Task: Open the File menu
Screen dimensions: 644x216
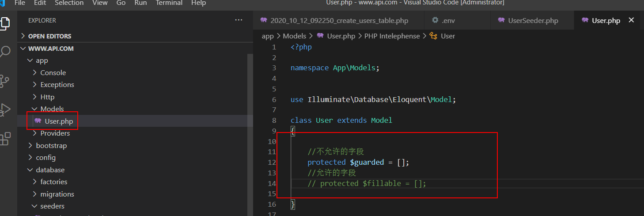Action: [x=20, y=3]
